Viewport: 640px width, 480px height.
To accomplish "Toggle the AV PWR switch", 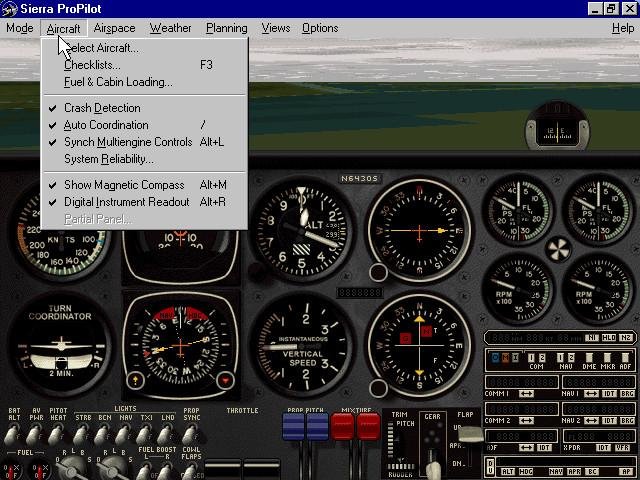I will coord(35,434).
